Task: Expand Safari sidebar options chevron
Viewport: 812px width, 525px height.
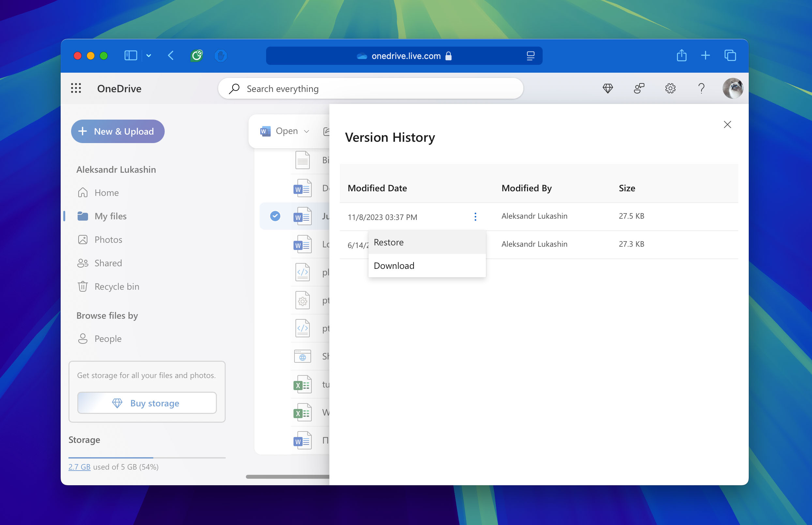Action: [149, 56]
